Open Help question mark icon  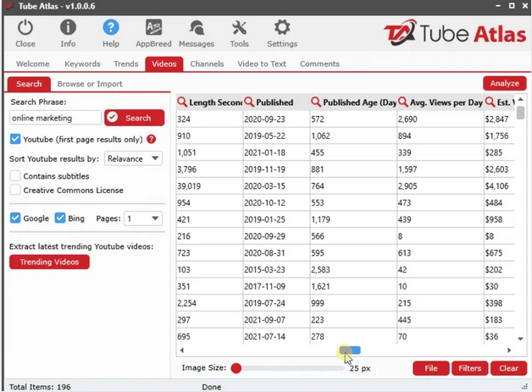(111, 27)
